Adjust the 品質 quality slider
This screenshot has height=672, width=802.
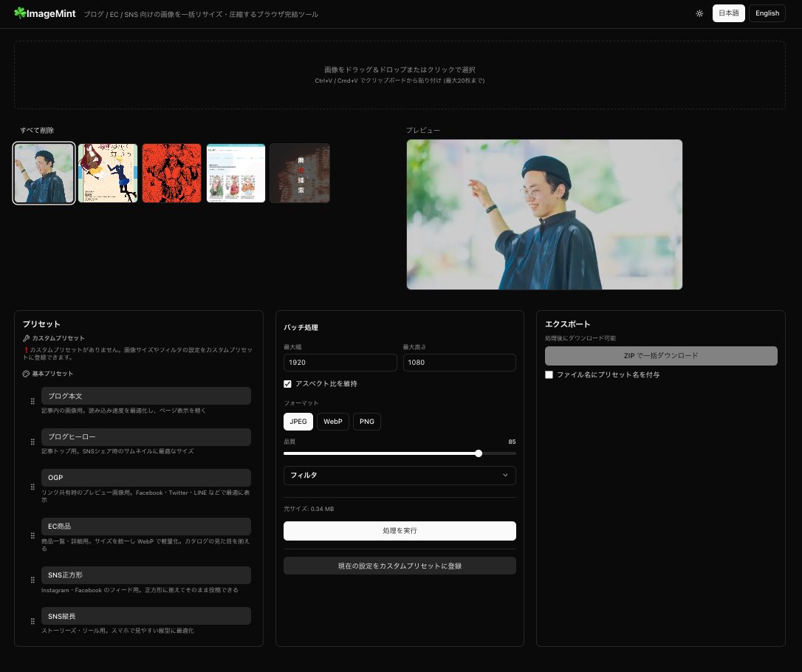click(x=479, y=453)
